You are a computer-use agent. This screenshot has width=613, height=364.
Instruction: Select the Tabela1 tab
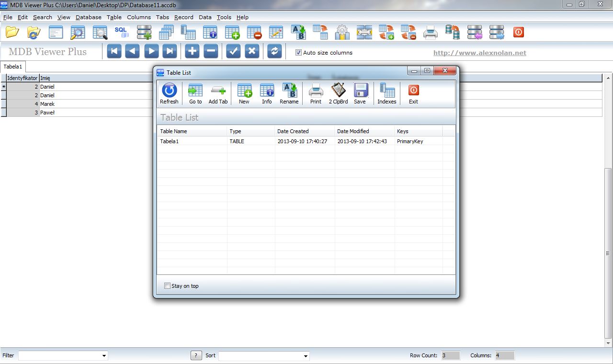pyautogui.click(x=13, y=67)
